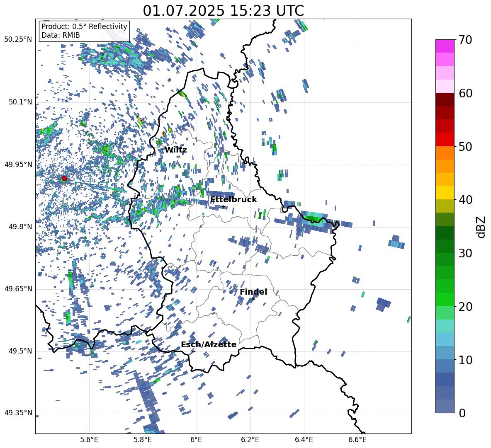491x448 pixels.
Task: Click the red radar location marker
Action: point(64,179)
